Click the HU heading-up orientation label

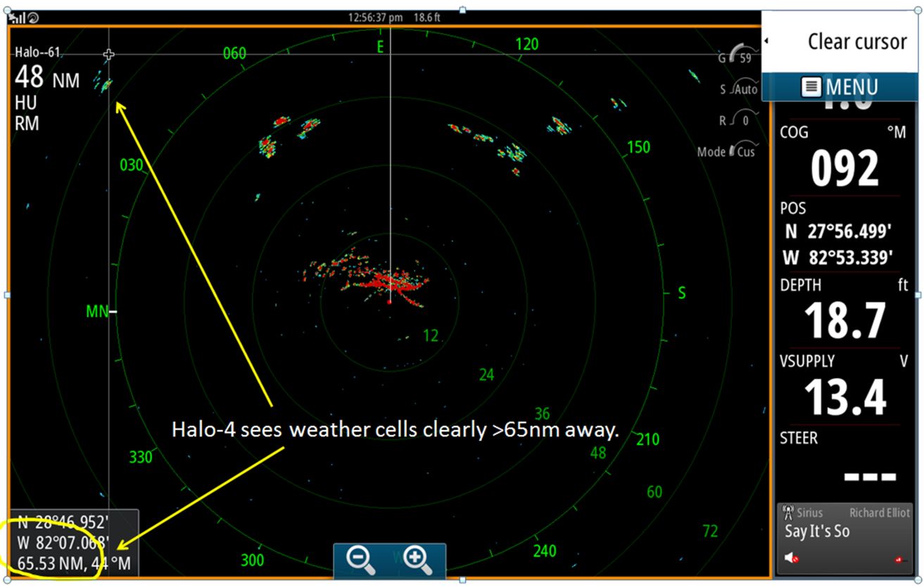tap(26, 103)
